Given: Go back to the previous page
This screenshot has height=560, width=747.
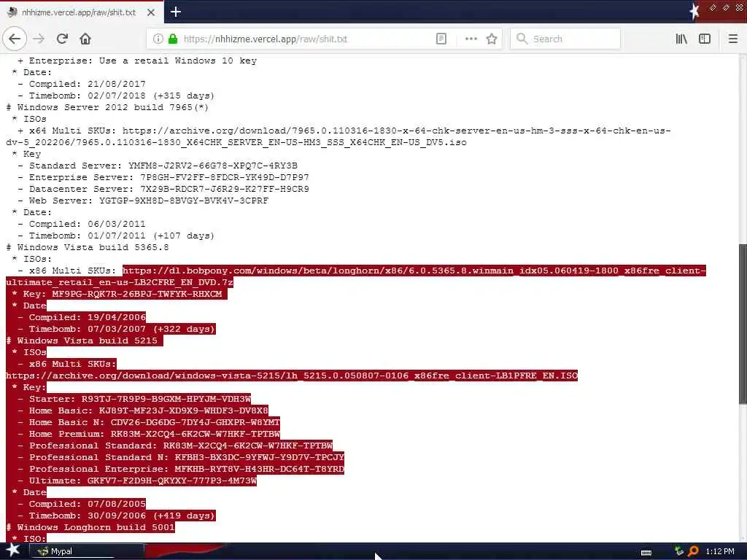Looking at the screenshot, I should pyautogui.click(x=15, y=39).
